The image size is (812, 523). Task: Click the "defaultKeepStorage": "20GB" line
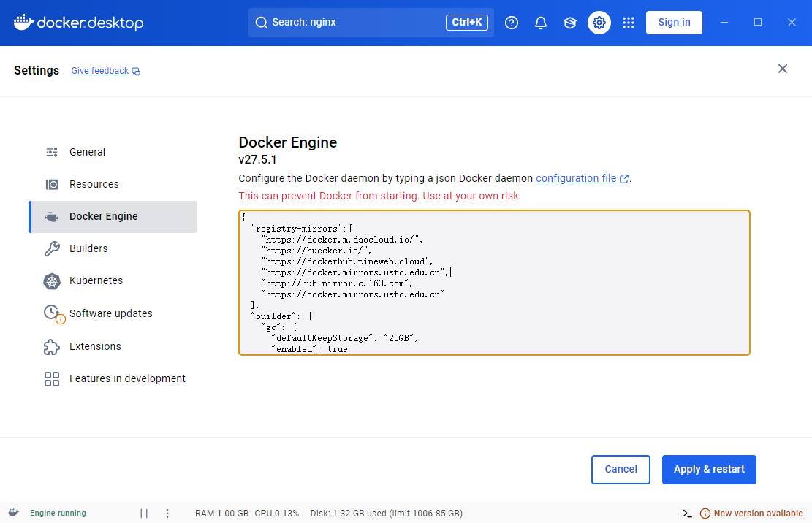[x=344, y=338]
